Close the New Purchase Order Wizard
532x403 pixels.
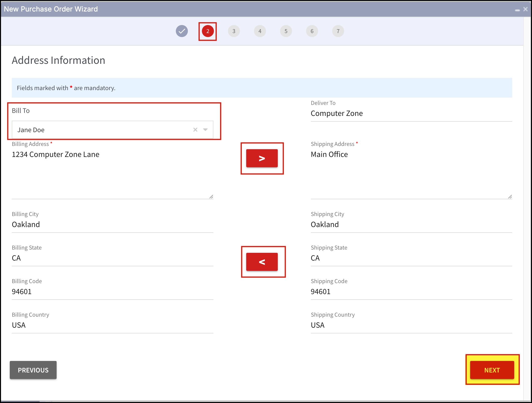tap(525, 9)
